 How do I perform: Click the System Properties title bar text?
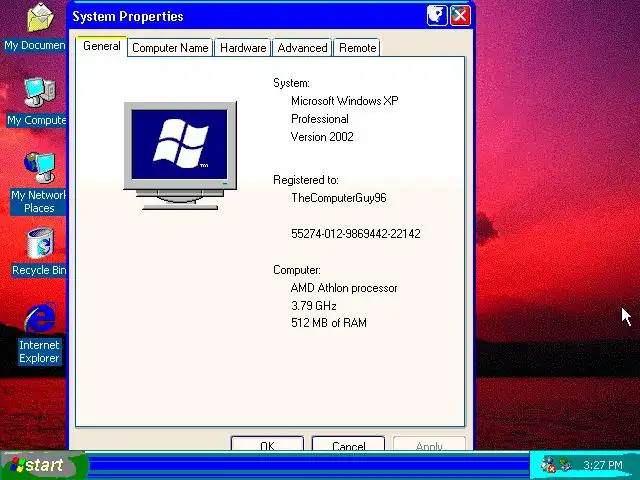click(x=128, y=16)
